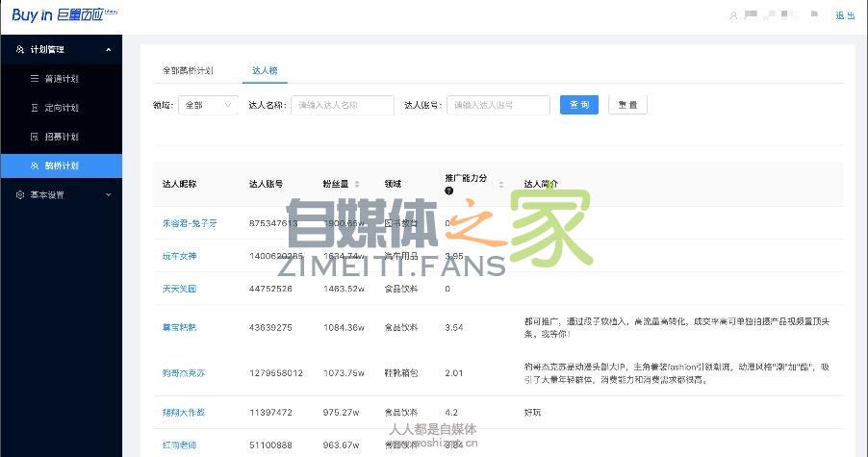Screen dimensions: 868x457
Task: Click account number 1279558012
Action: click(x=276, y=373)
